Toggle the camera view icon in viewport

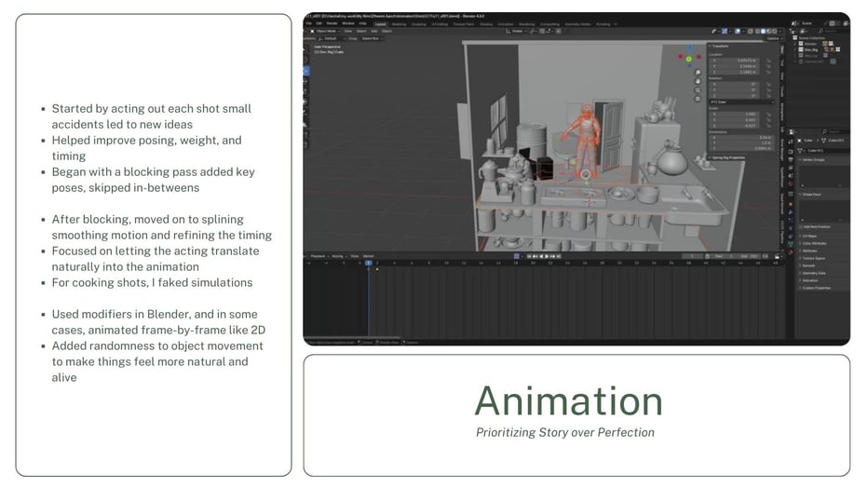click(698, 90)
